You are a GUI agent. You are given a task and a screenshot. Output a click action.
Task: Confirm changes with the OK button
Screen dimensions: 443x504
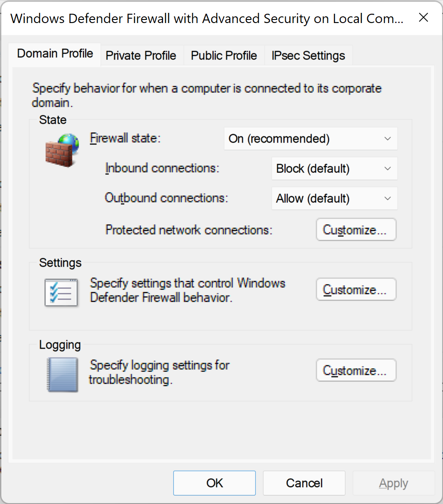pos(214,483)
